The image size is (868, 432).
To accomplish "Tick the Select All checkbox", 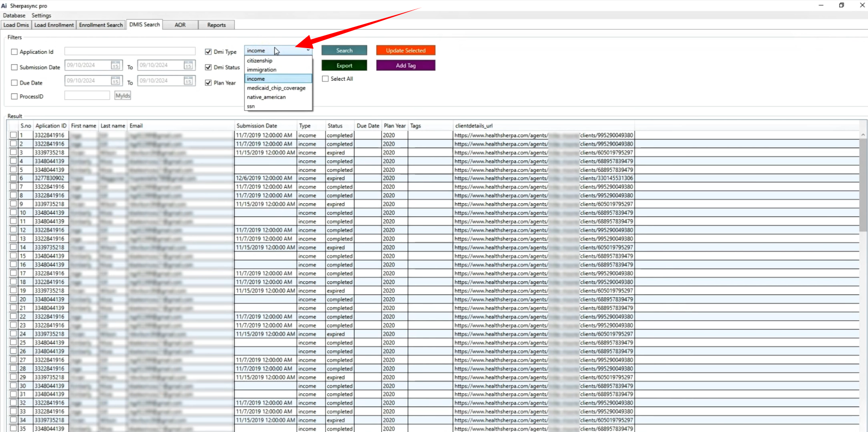I will [x=326, y=79].
